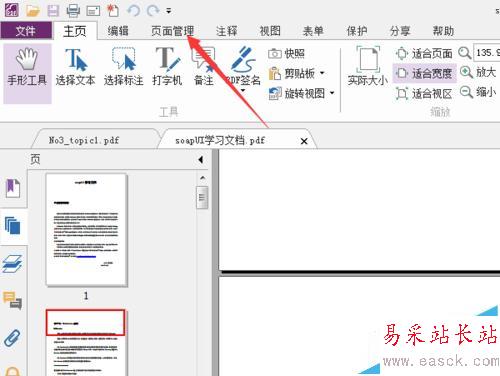Select the 选择标注 annotation selection tool
The image size is (500, 376).
coord(124,67)
